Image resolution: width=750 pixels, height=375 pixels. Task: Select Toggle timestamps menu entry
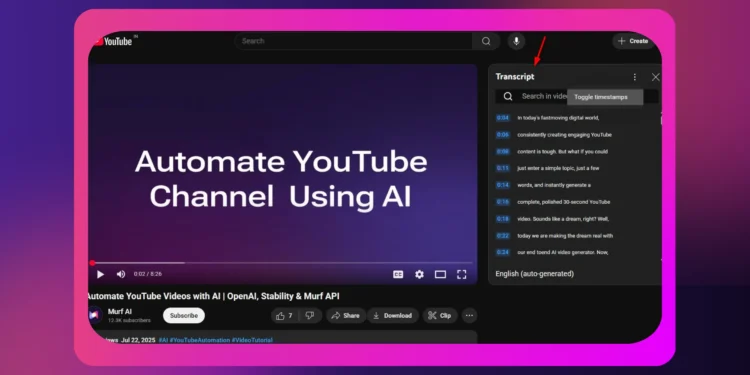(605, 97)
